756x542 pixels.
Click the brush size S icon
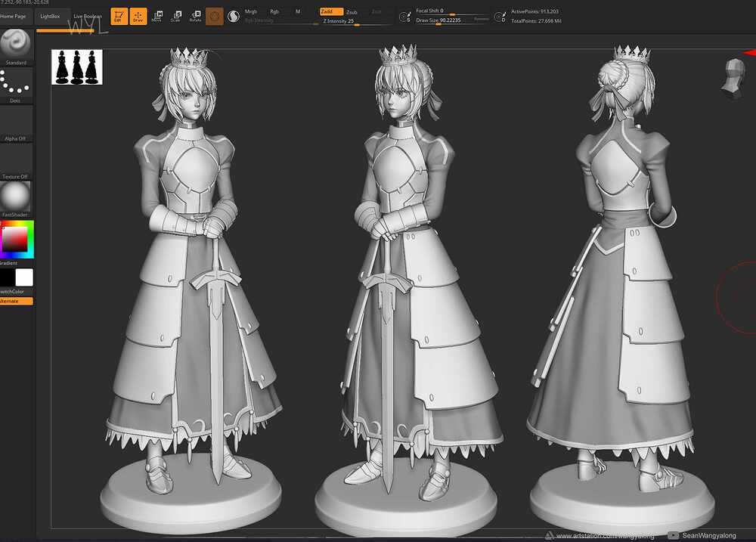[x=404, y=17]
